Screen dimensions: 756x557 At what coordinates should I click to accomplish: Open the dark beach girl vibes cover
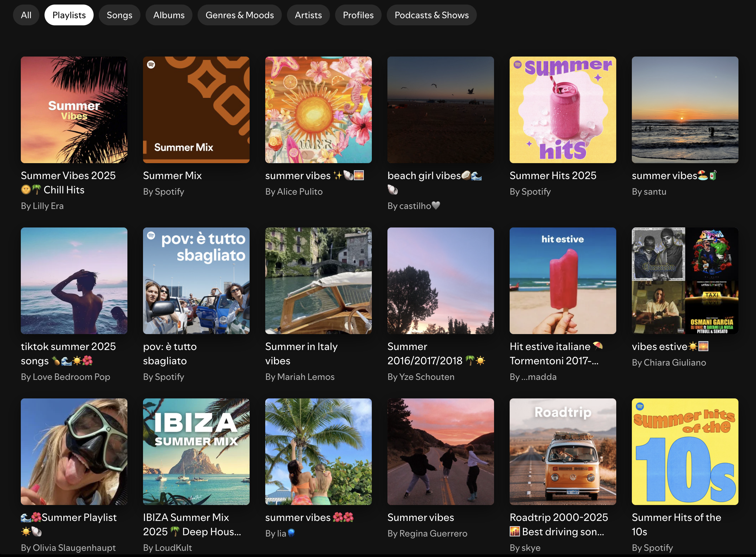tap(441, 110)
